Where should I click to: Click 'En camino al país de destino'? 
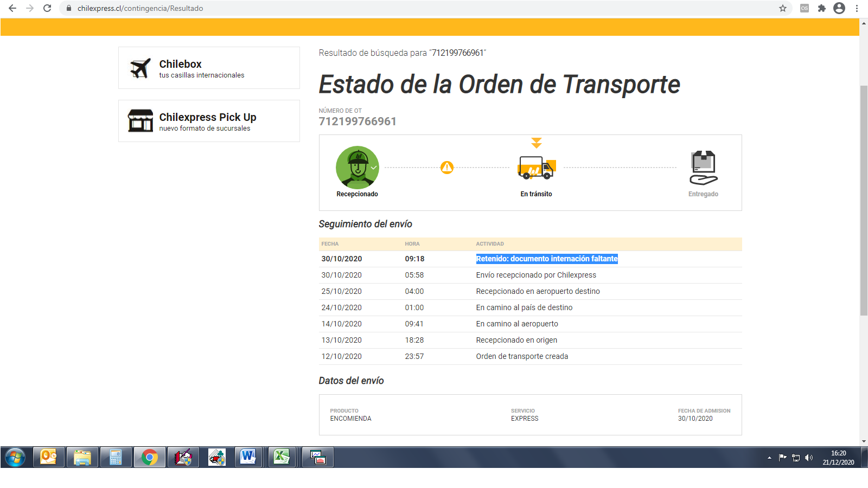coord(524,307)
